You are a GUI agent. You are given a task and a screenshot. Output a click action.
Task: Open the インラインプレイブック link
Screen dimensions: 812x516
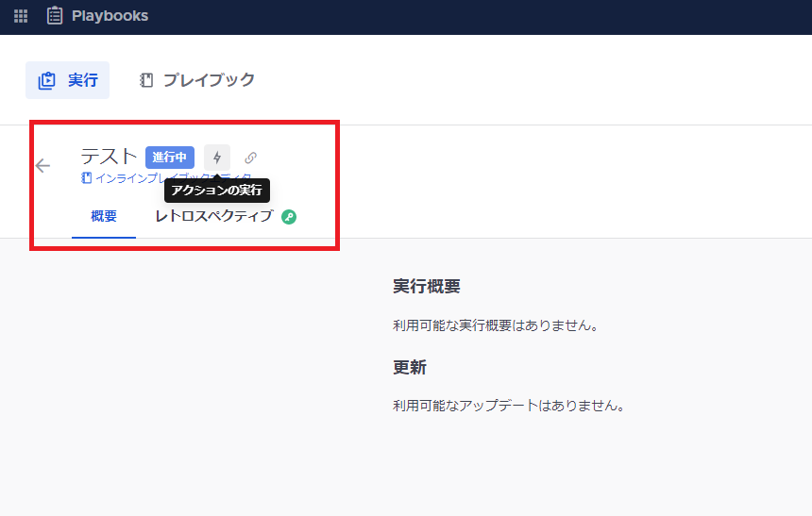pyautogui.click(x=166, y=178)
